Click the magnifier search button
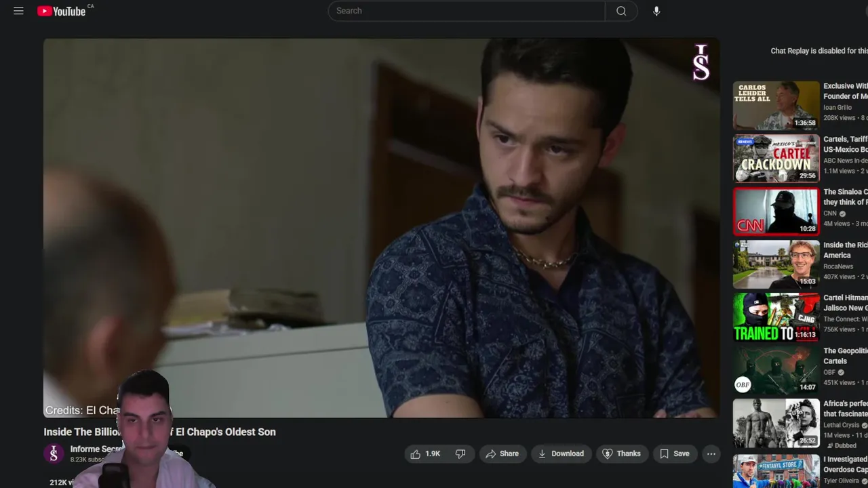 coord(621,11)
